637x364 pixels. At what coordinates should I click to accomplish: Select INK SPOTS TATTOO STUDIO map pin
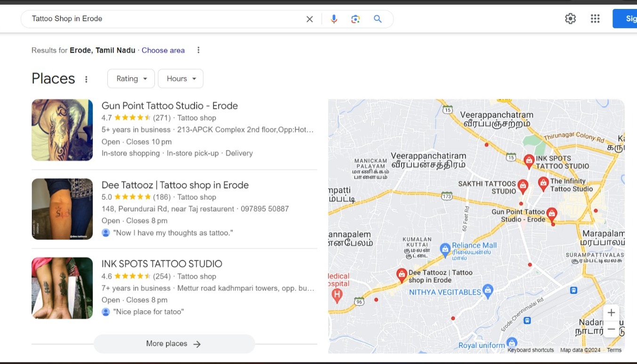[529, 162]
